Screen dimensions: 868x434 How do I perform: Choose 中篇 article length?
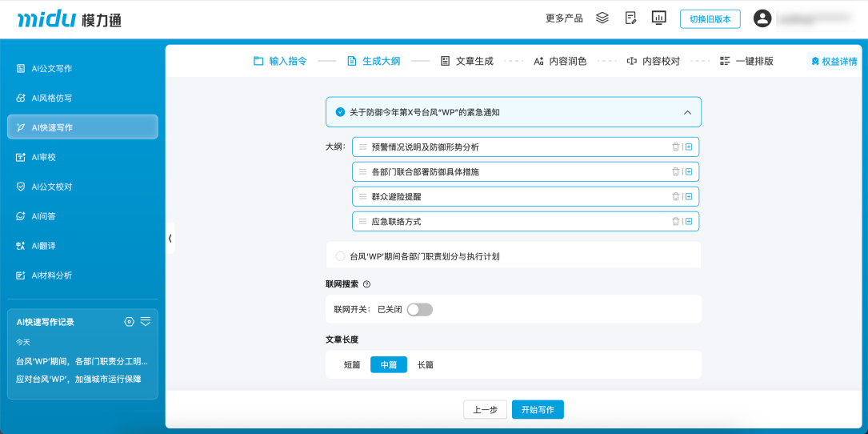pos(389,364)
